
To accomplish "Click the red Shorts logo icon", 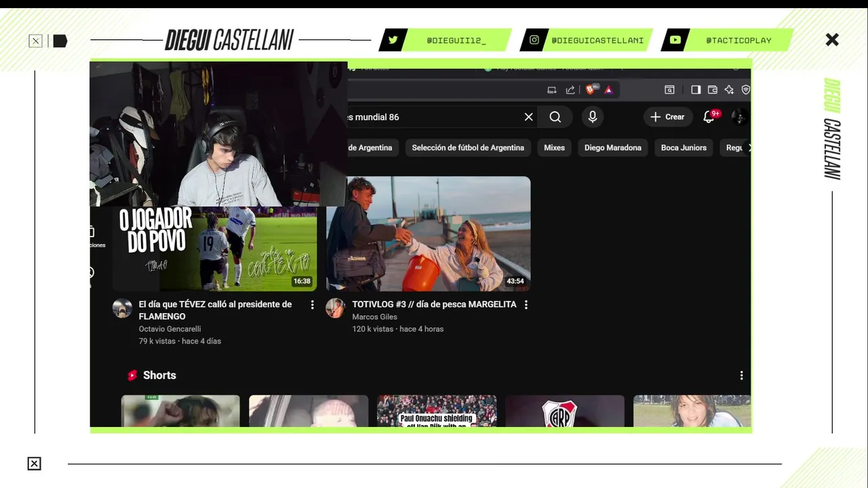I will pyautogui.click(x=132, y=375).
